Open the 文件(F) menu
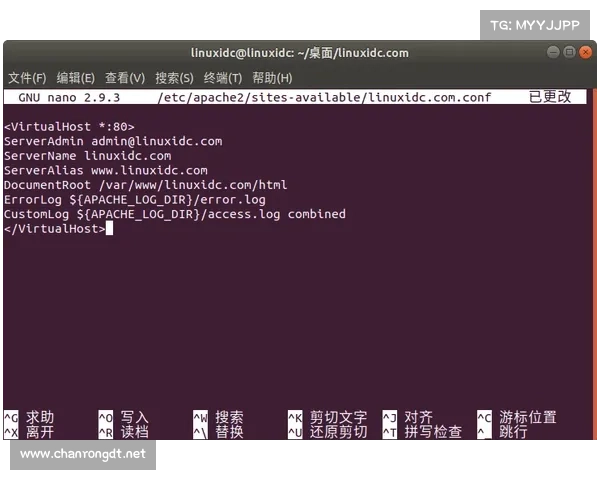This screenshot has width=600, height=480. coord(27,78)
